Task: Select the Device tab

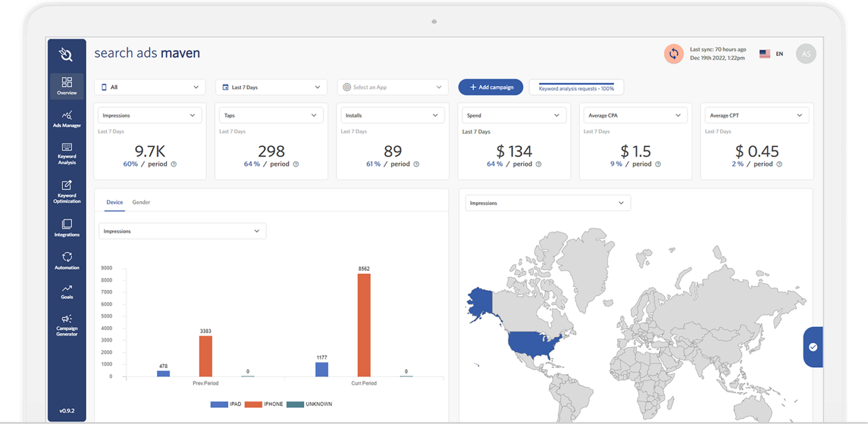Action: [x=115, y=202]
